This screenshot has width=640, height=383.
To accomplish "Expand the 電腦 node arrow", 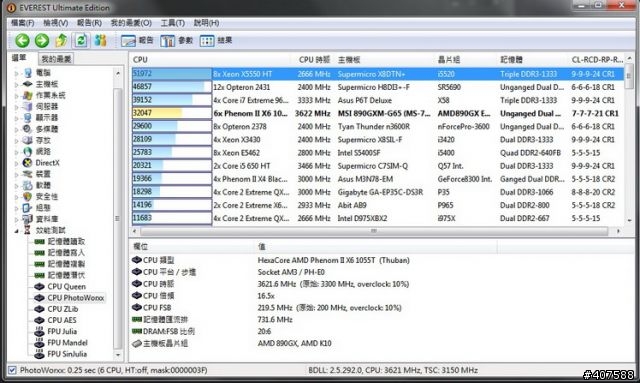I will point(17,73).
